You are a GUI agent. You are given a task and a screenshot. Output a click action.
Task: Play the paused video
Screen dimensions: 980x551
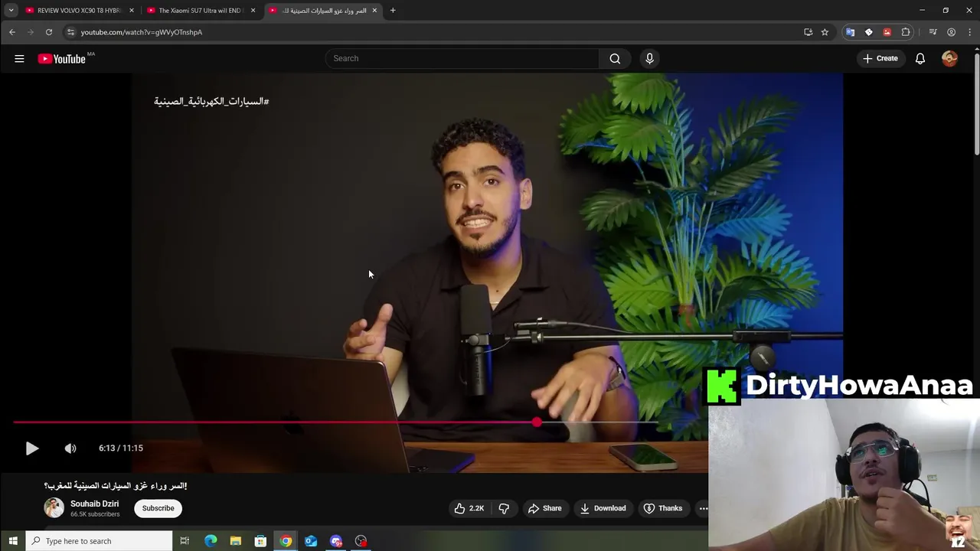coord(31,448)
